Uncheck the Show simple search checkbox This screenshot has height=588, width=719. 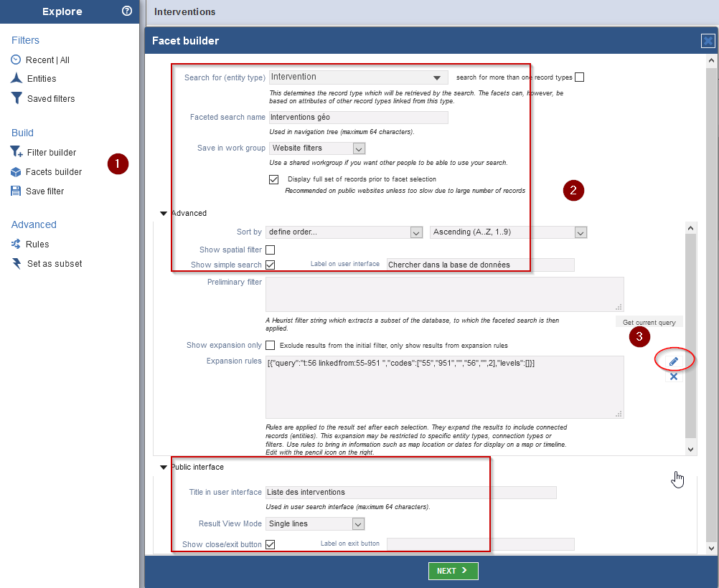(271, 265)
